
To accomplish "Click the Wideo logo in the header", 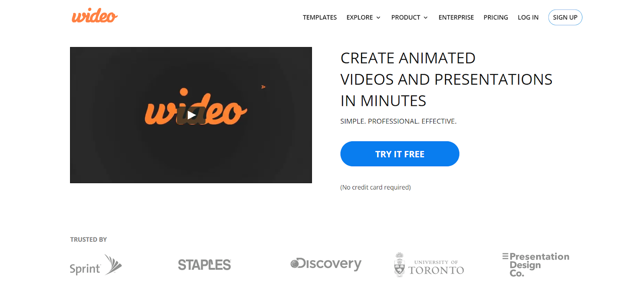I will (95, 16).
